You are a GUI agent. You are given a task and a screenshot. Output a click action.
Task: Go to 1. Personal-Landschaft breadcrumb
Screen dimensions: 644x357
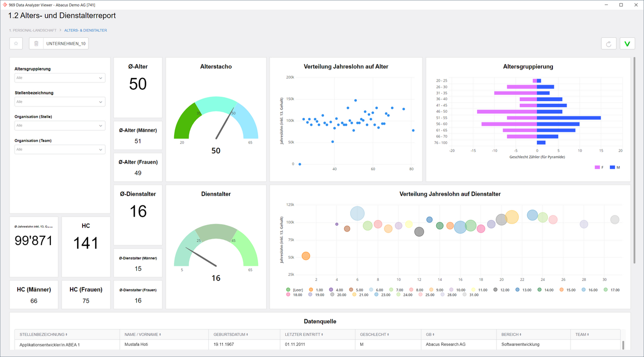32,30
